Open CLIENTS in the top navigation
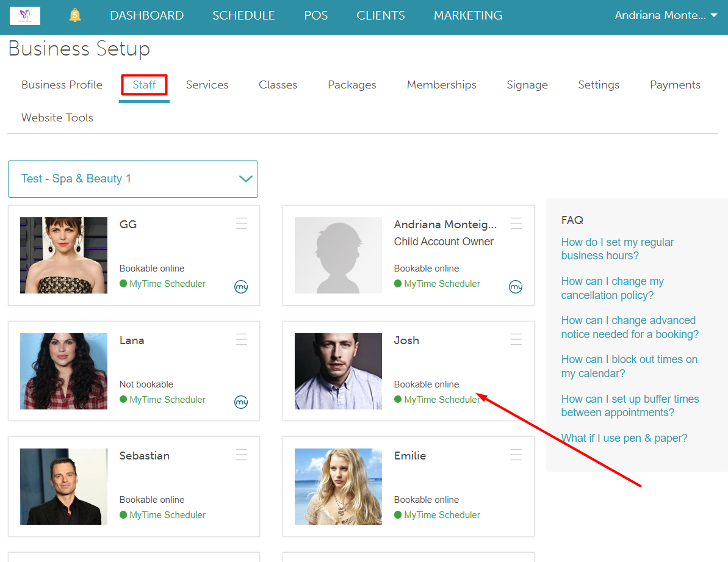This screenshot has height=562, width=728. click(381, 15)
